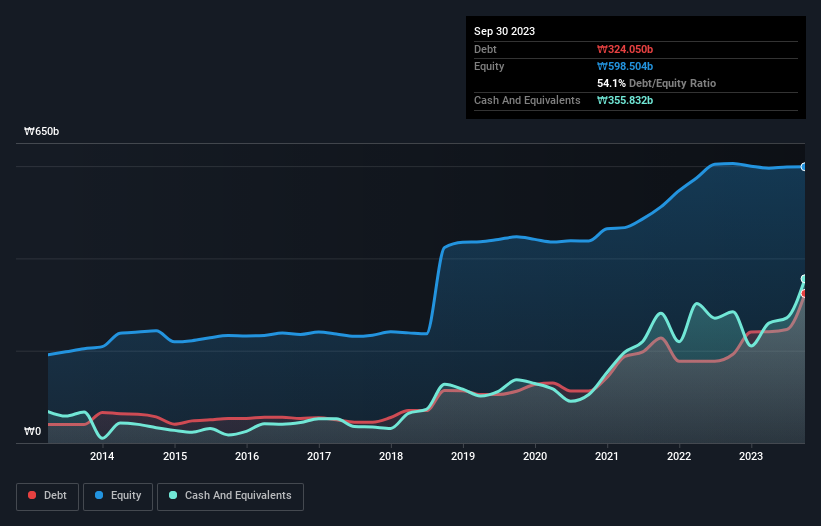Click the 2017 x-axis label
Image resolution: width=821 pixels, height=526 pixels.
(319, 456)
